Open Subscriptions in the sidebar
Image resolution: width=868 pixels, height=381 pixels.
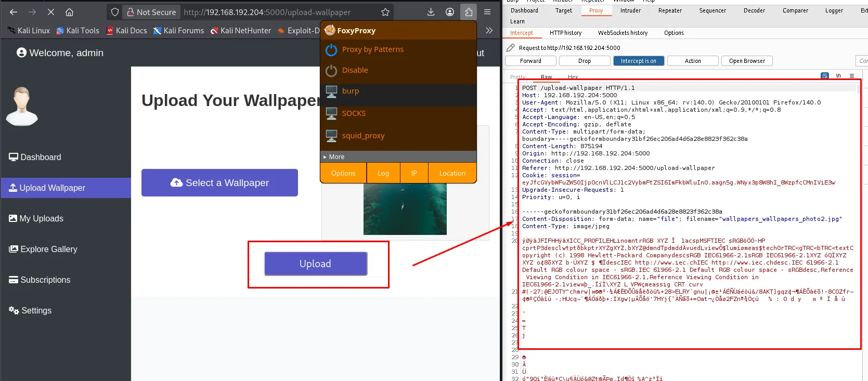click(x=66, y=280)
